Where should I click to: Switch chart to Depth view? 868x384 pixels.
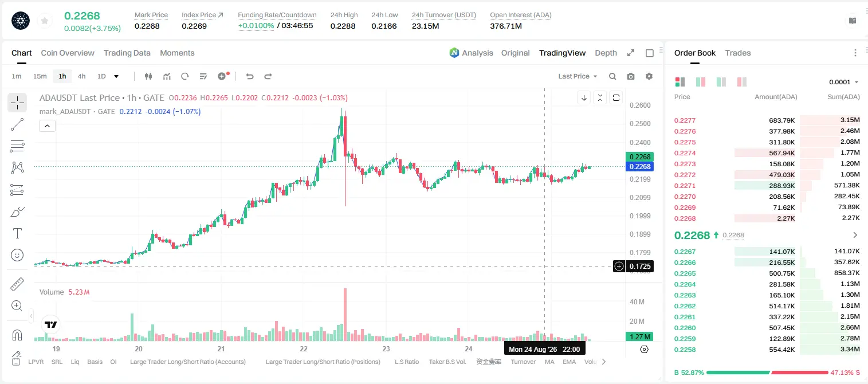(606, 53)
